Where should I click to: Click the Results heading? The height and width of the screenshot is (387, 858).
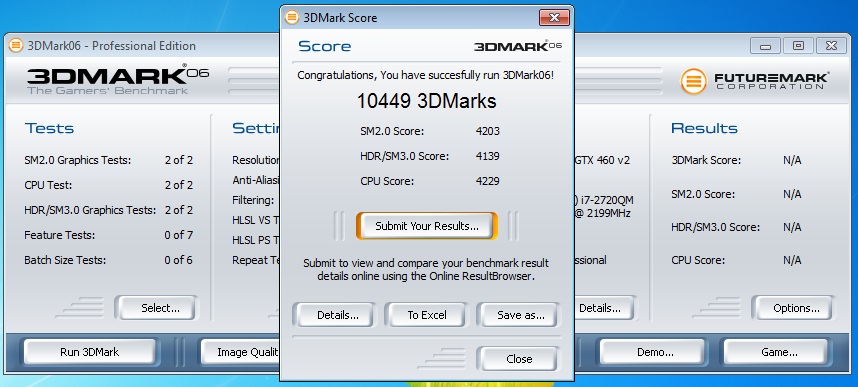704,129
